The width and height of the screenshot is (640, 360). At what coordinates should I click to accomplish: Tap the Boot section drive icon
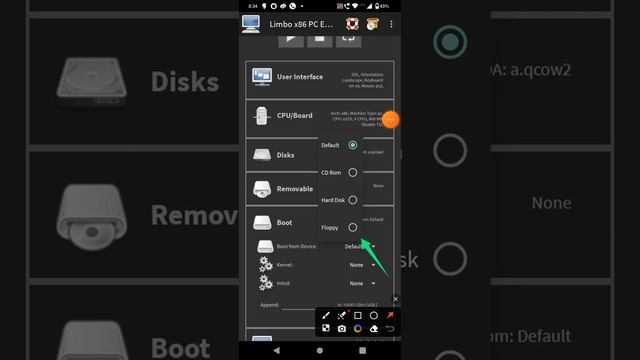point(262,223)
